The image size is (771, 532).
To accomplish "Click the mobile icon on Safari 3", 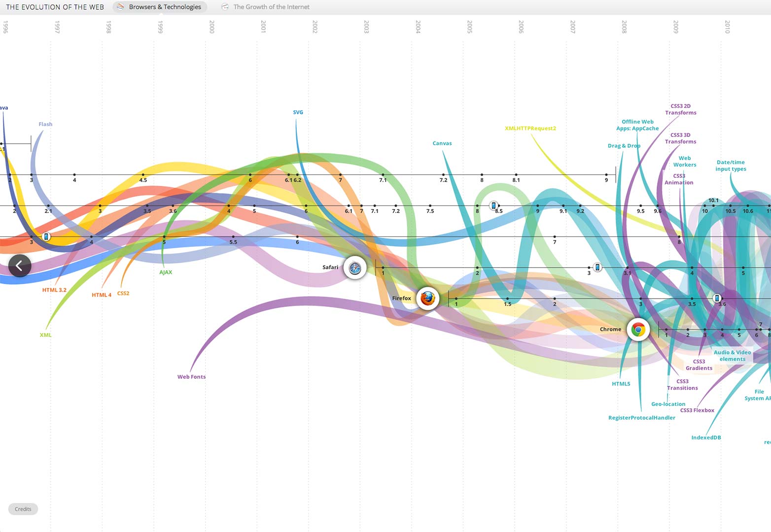I will [597, 267].
